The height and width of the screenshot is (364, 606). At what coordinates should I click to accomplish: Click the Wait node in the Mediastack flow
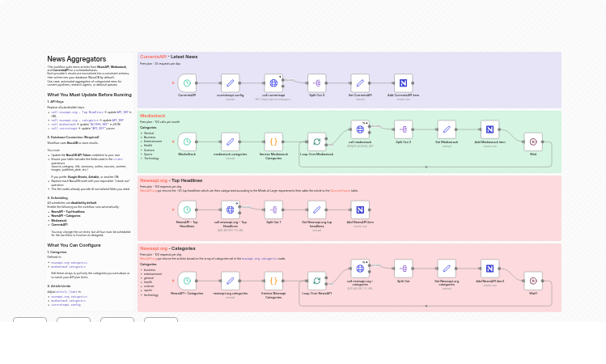(x=533, y=142)
